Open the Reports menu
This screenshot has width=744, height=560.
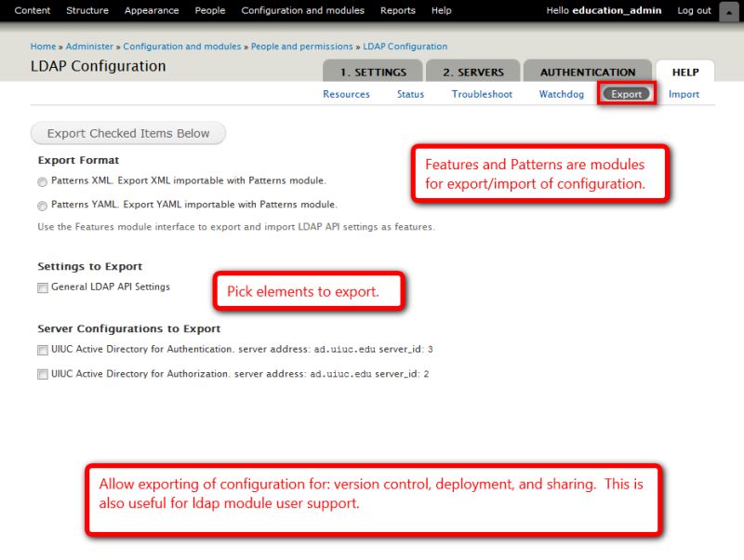398,10
